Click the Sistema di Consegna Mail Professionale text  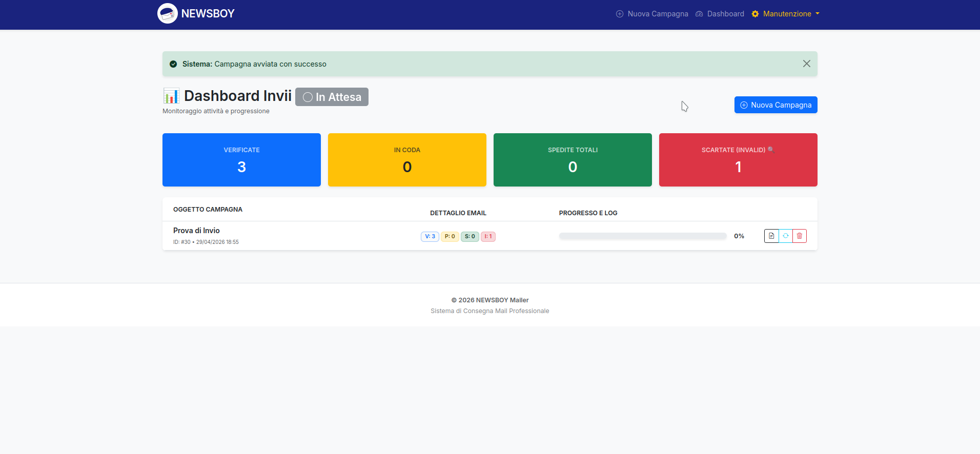tap(490, 311)
